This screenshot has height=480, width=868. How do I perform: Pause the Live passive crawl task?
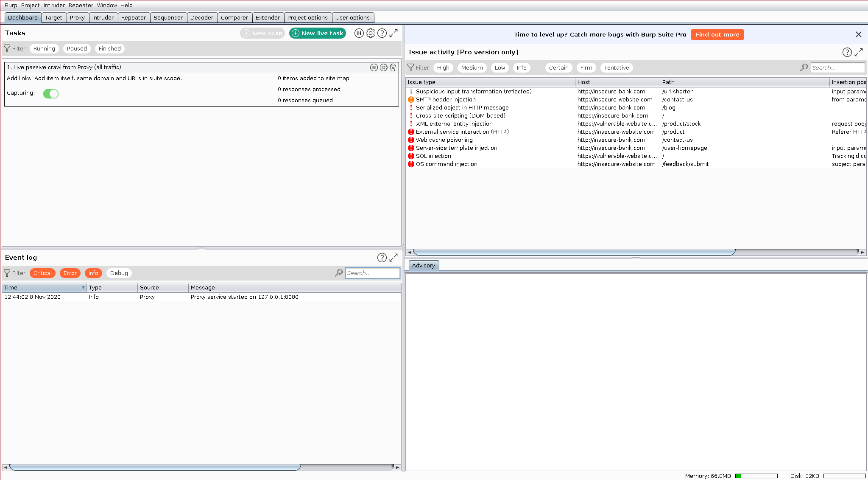[374, 67]
